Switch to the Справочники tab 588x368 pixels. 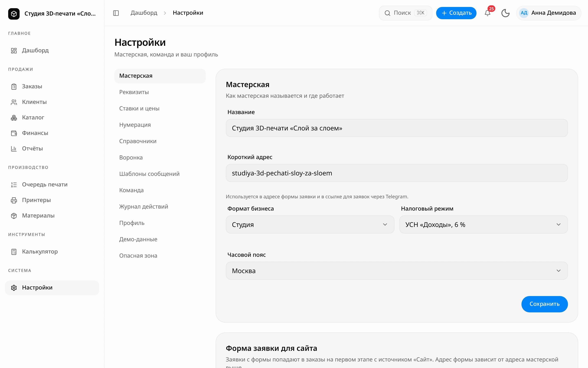pos(160,141)
